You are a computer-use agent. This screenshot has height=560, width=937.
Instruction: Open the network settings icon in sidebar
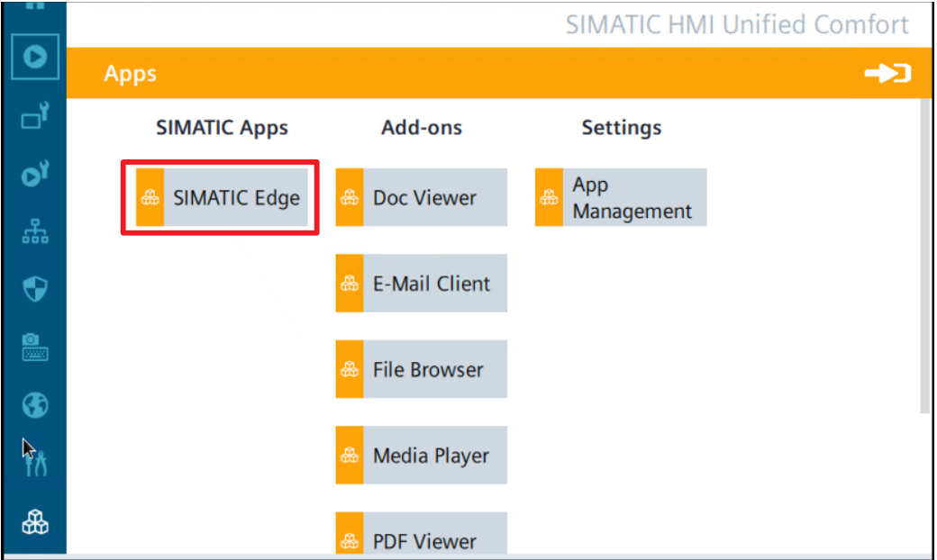coord(34,231)
